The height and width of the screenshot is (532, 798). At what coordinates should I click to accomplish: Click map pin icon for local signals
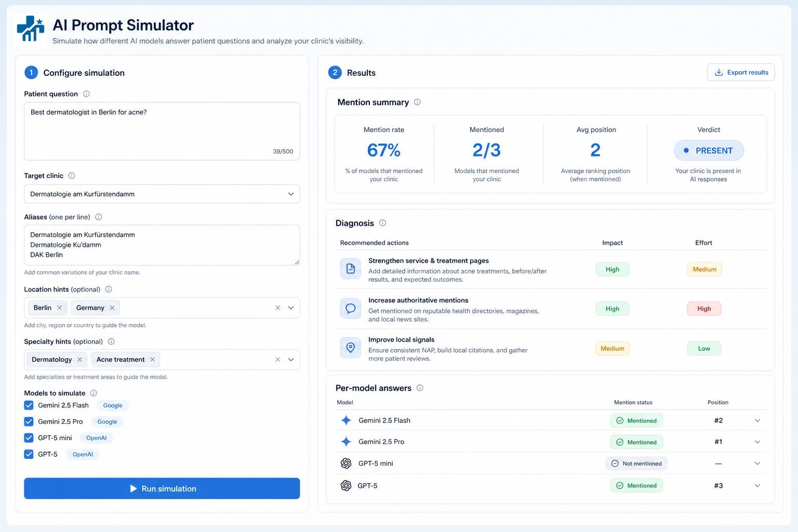(351, 348)
